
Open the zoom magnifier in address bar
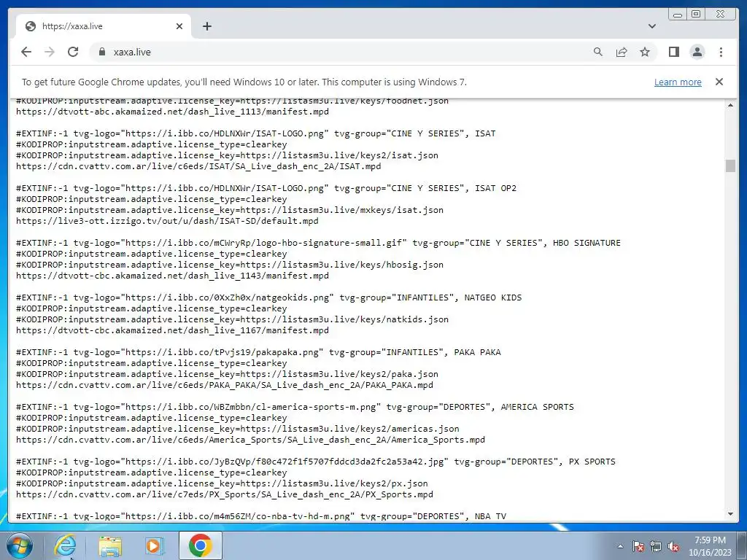coord(598,52)
